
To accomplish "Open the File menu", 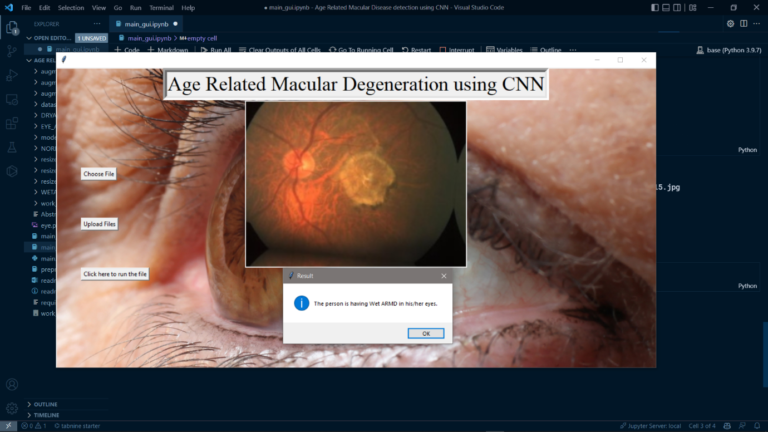I will (26, 8).
